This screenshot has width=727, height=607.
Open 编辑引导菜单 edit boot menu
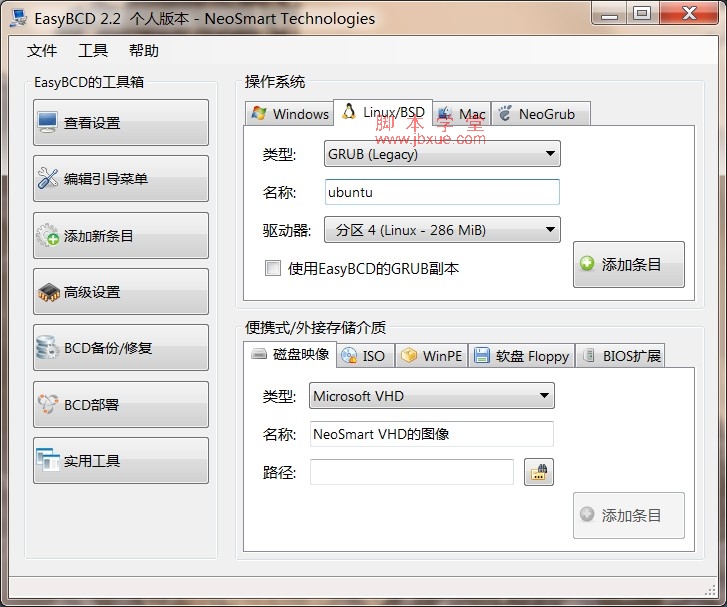(x=121, y=179)
